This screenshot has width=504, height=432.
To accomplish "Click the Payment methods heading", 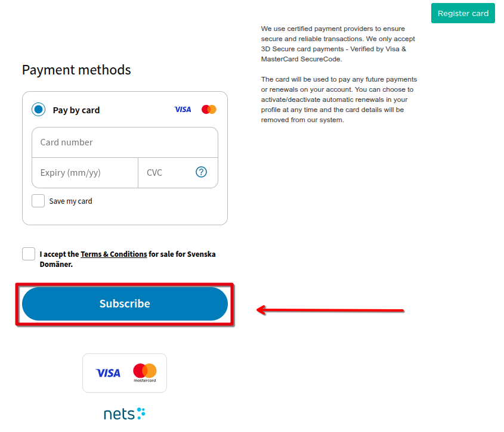I will point(76,70).
